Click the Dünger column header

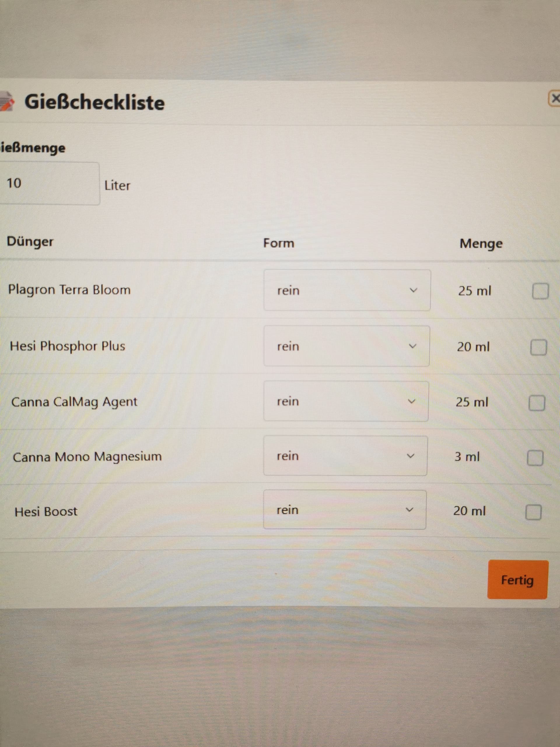pyautogui.click(x=30, y=242)
